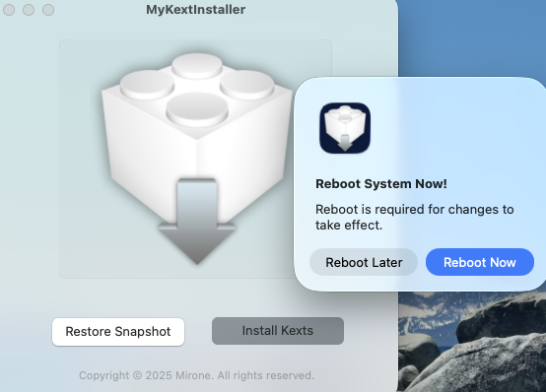Click the Mirone copyright notice text
Viewport: 546px width, 392px height.
click(196, 375)
